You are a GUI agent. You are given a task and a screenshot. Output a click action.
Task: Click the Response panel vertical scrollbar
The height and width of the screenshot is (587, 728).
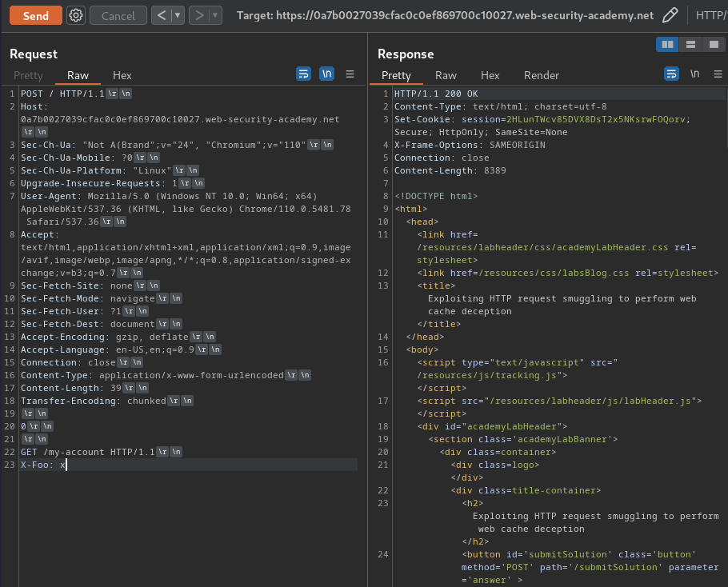726,116
